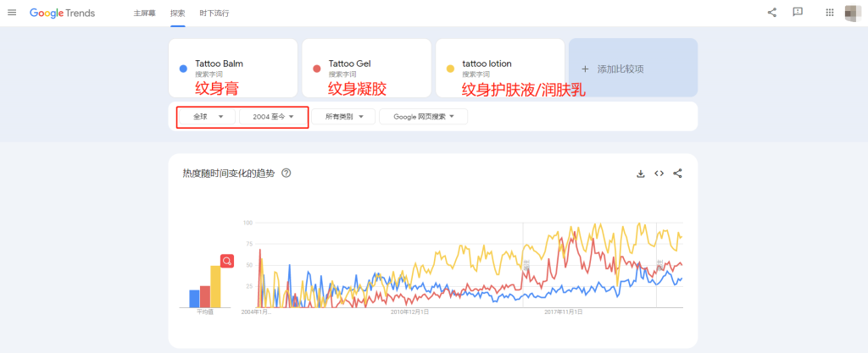This screenshot has height=353, width=868.
Task: Switch to the 探索 tab
Action: tap(178, 14)
